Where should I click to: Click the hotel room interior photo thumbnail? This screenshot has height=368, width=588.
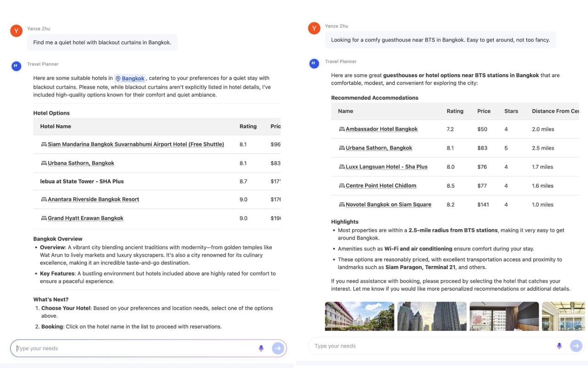[x=504, y=316]
